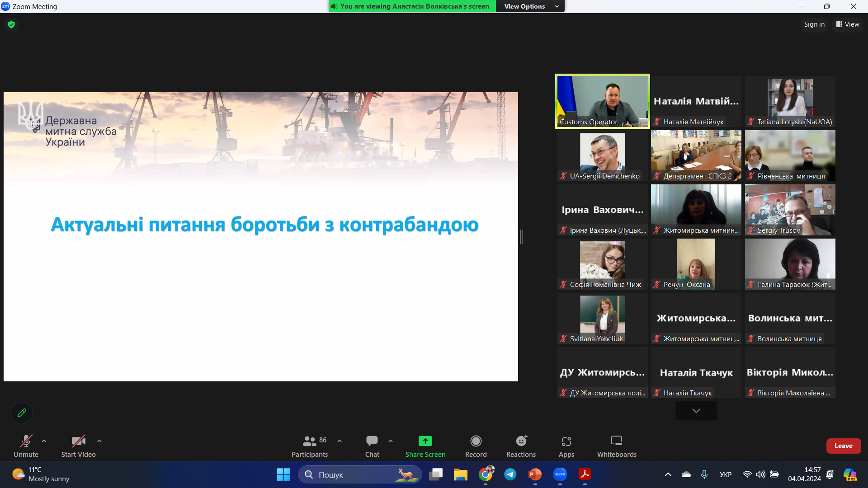Open Chrome from the taskbar
This screenshot has height=488, width=868.
coord(486,474)
